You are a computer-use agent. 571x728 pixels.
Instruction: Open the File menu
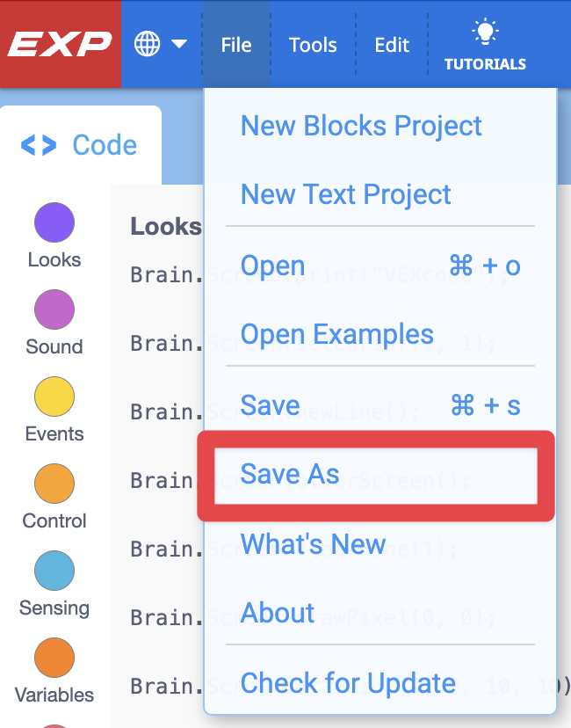click(x=235, y=45)
